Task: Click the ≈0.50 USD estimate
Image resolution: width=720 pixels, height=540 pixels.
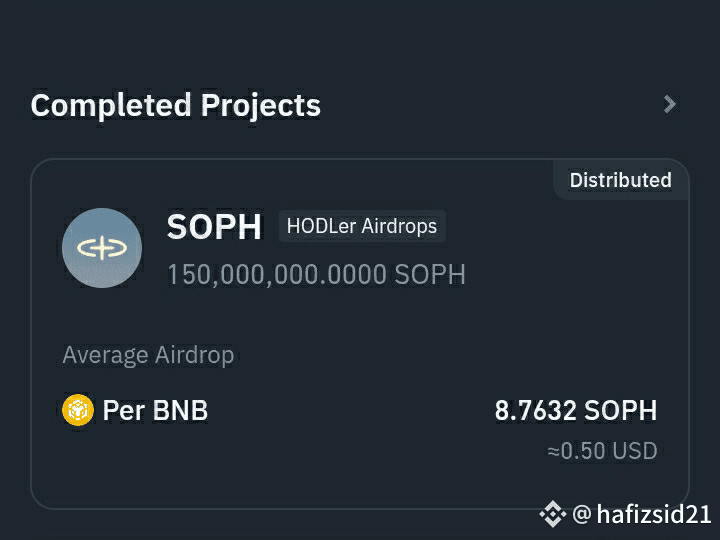Action: (602, 450)
